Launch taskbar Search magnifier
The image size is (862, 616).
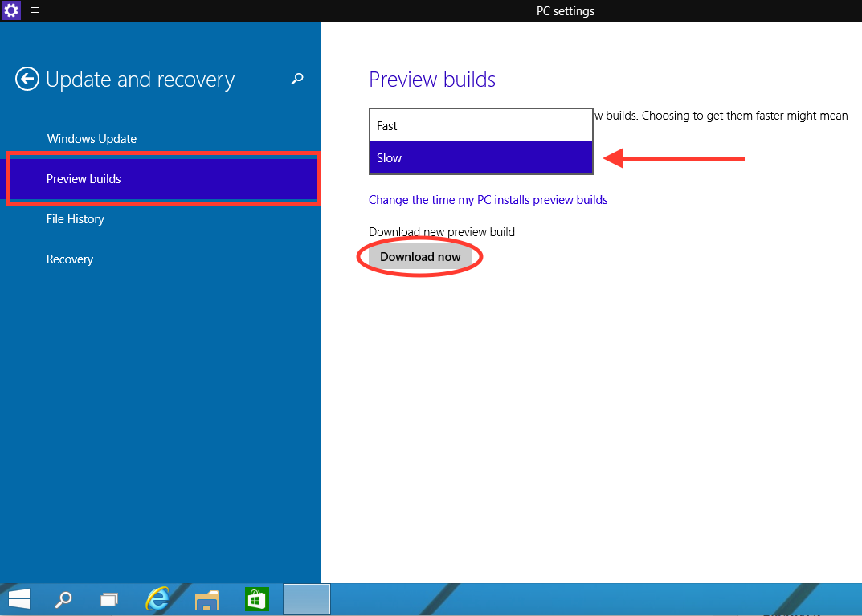point(63,599)
